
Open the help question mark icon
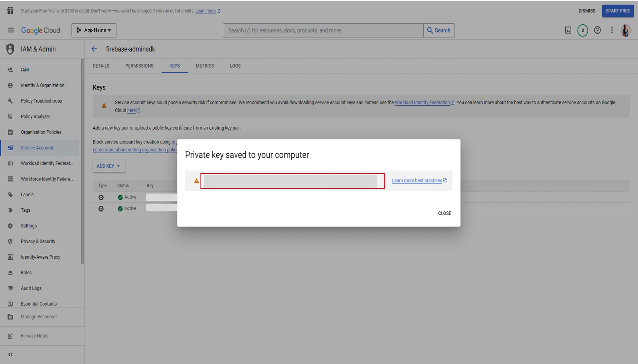[597, 30]
